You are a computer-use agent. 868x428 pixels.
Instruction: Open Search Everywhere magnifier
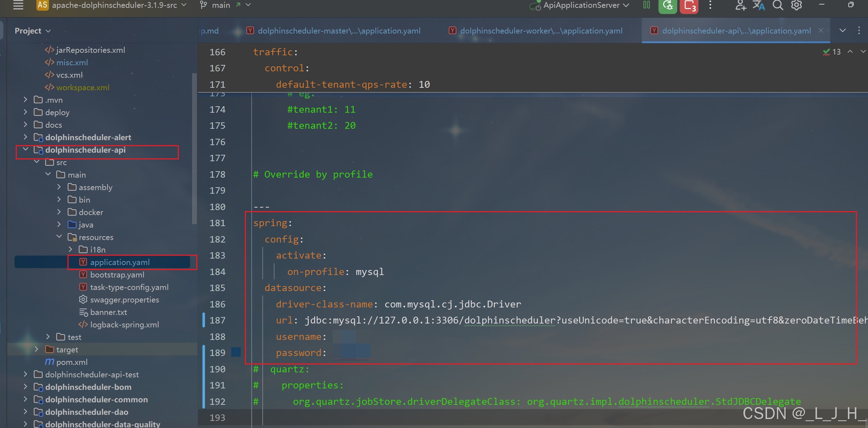[778, 5]
